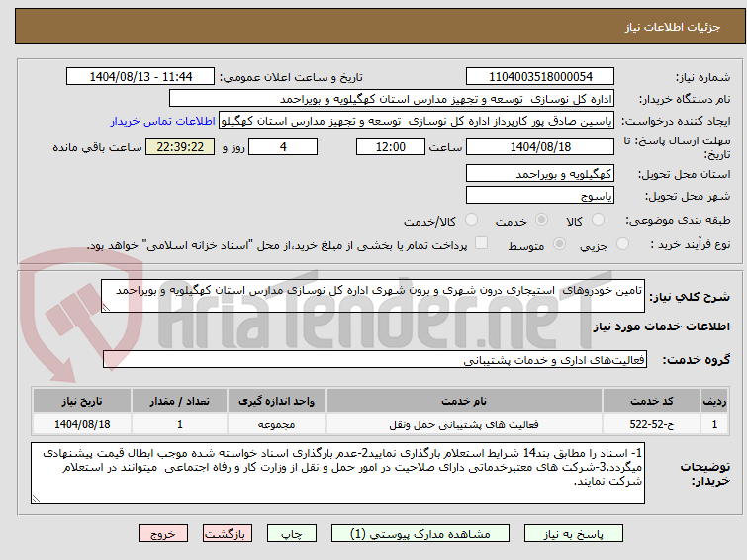Click the پاسخ به نیاز button
Screen dimensions: 747x560
(x=574, y=534)
